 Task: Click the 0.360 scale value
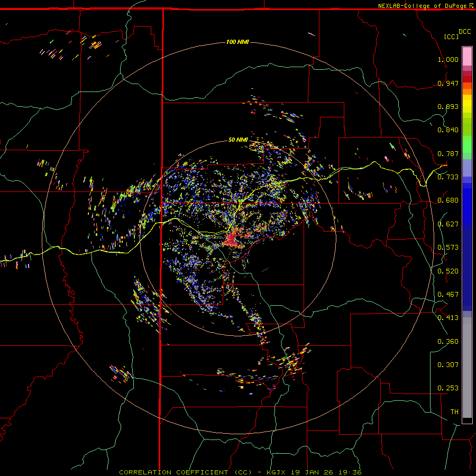[448, 342]
